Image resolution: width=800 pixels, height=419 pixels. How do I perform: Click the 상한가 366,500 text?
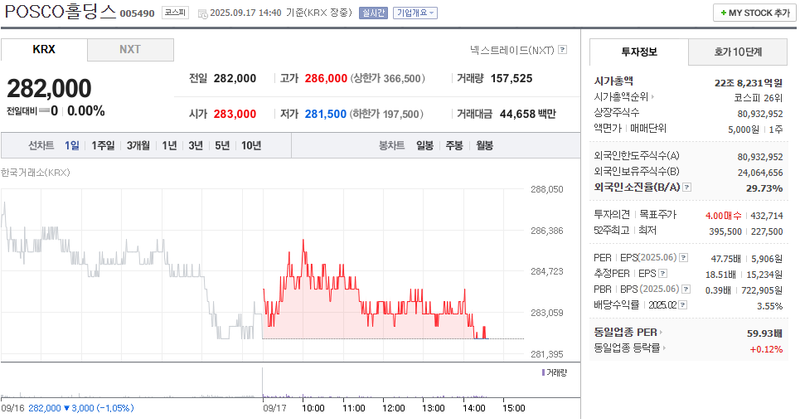[388, 79]
